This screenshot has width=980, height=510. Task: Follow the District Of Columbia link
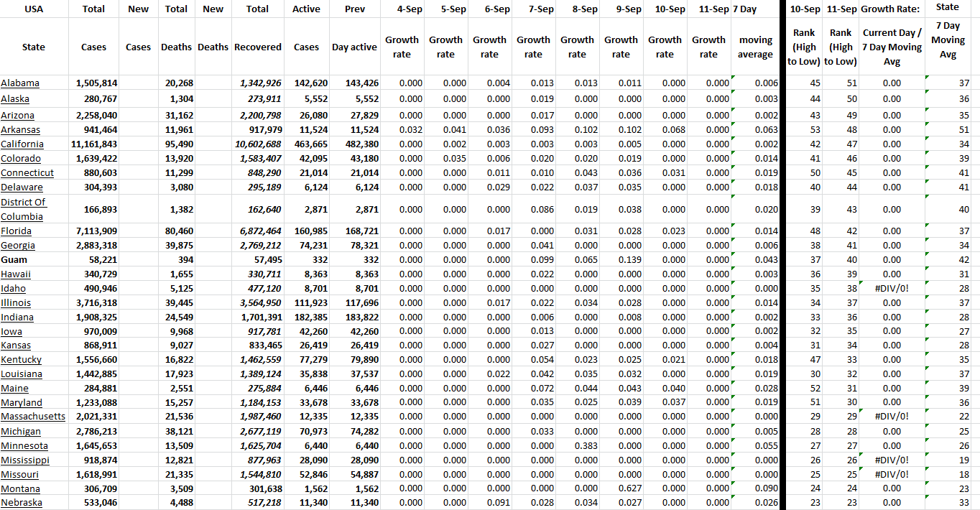coord(23,209)
